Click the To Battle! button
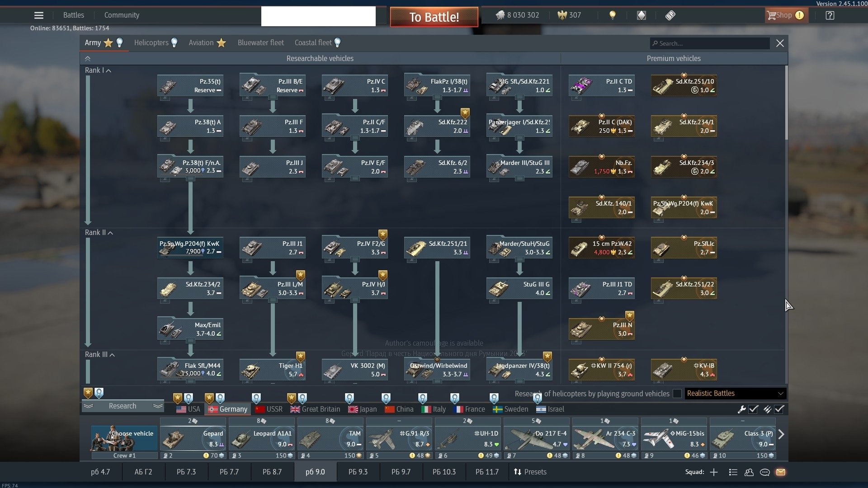This screenshot has height=488, width=868. pyautogui.click(x=434, y=17)
